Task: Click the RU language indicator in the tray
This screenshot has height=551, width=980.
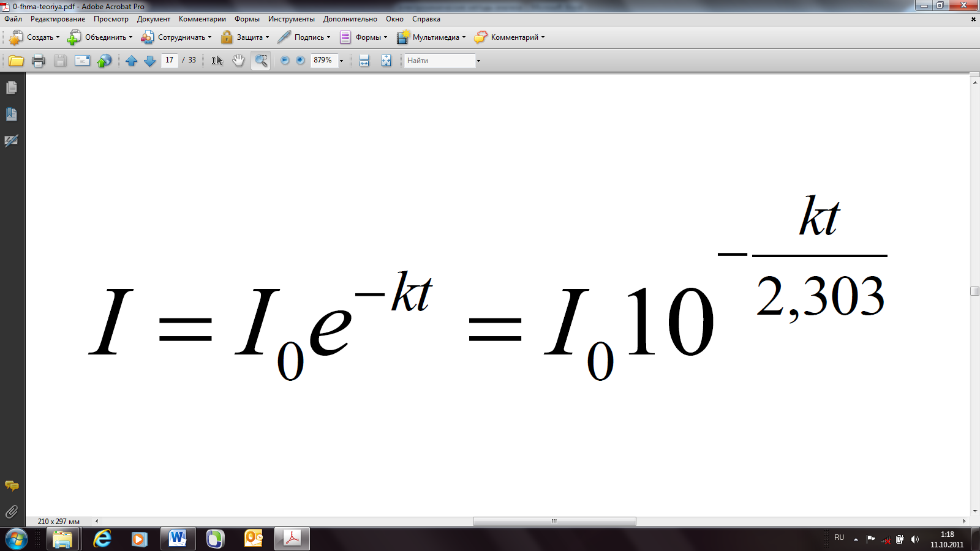Action: [x=839, y=538]
